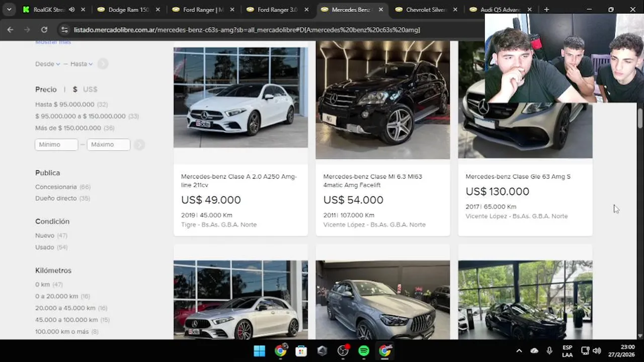644x362 pixels.
Task: Switch to the Ford Ranger 3.0 tab
Action: [x=277, y=10]
